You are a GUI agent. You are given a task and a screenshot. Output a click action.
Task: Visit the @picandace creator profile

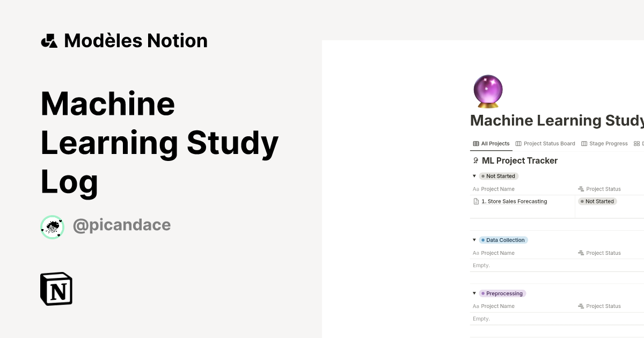point(122,225)
